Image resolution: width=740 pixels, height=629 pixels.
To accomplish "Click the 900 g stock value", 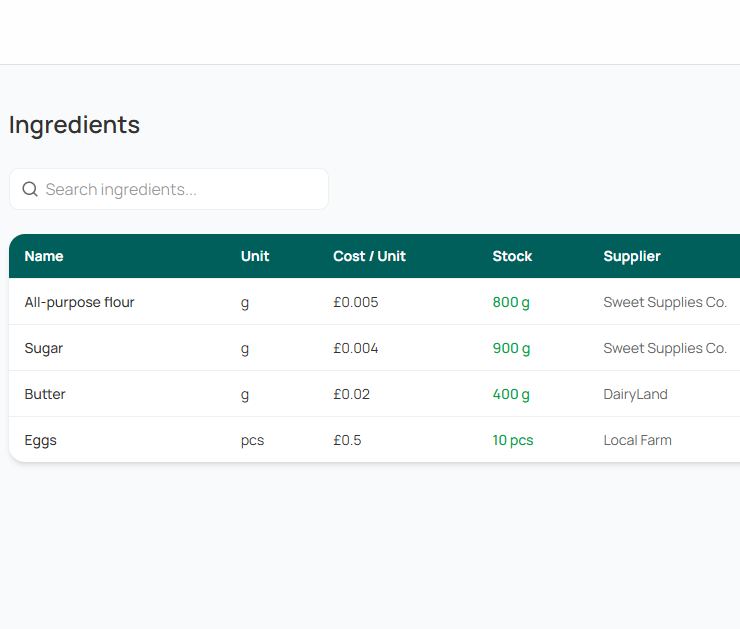I will click(x=511, y=348).
